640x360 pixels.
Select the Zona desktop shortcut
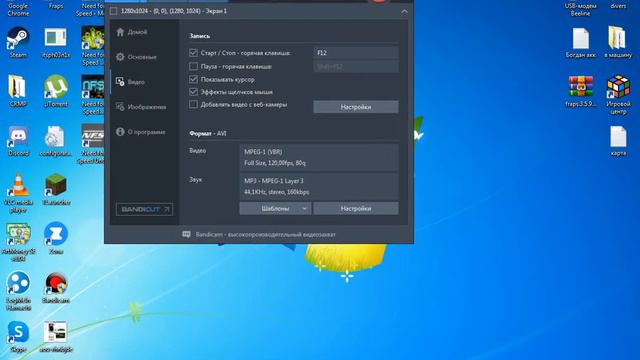coord(56,239)
